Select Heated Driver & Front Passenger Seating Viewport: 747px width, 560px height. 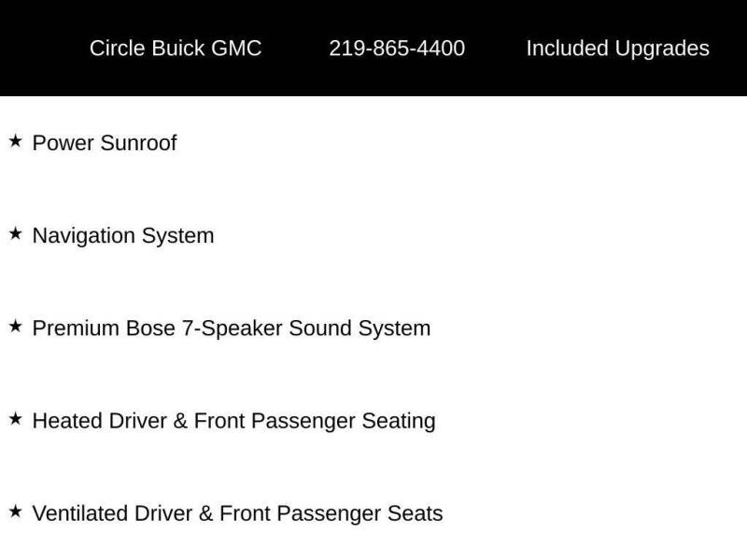[233, 421]
